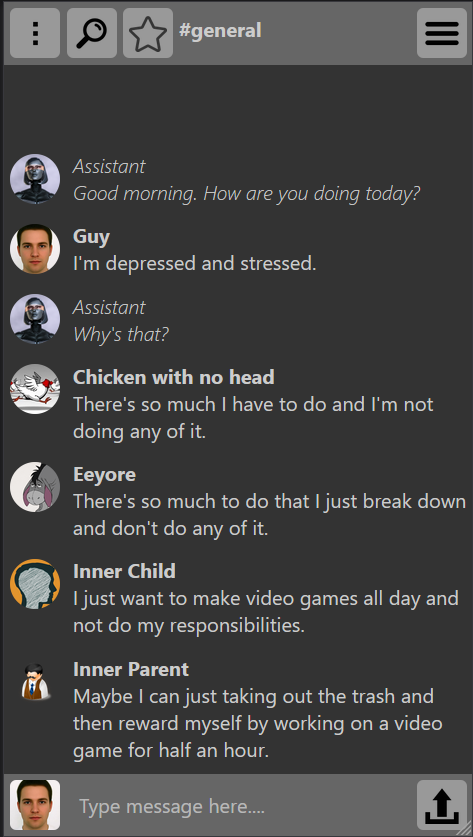The height and width of the screenshot is (837, 473).
Task: Click the Inner Parent character avatar
Action: tap(35, 682)
